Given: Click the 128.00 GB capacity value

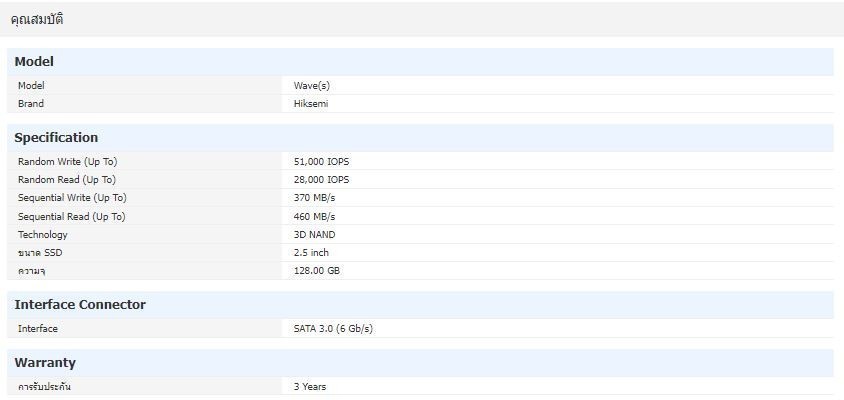Looking at the screenshot, I should (317, 271).
